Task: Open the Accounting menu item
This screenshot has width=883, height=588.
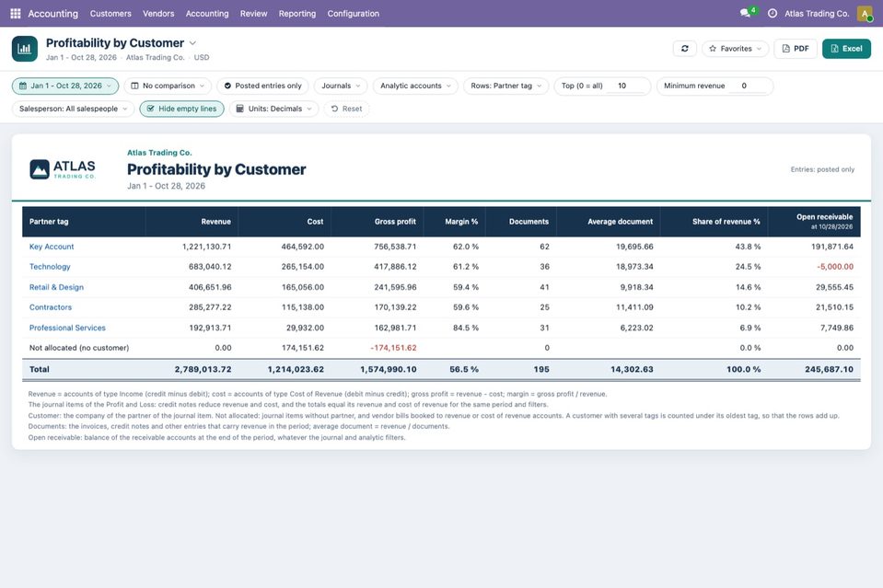Action: pos(206,13)
